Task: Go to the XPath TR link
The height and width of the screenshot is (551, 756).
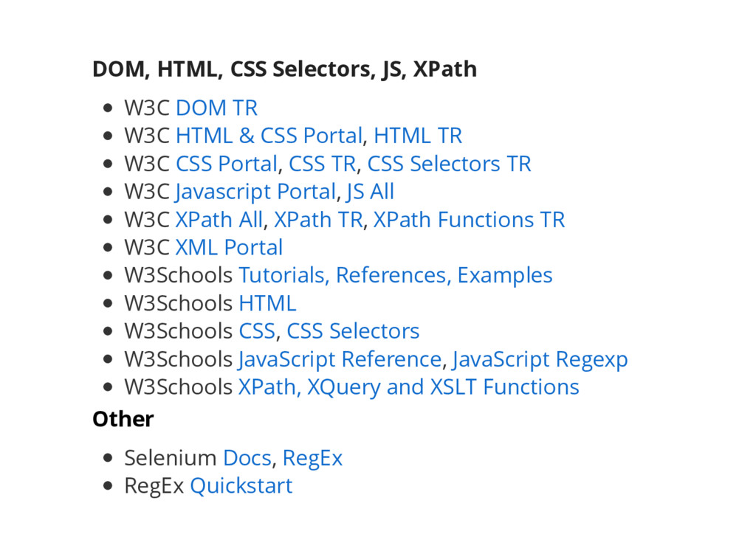Action: coord(318,220)
